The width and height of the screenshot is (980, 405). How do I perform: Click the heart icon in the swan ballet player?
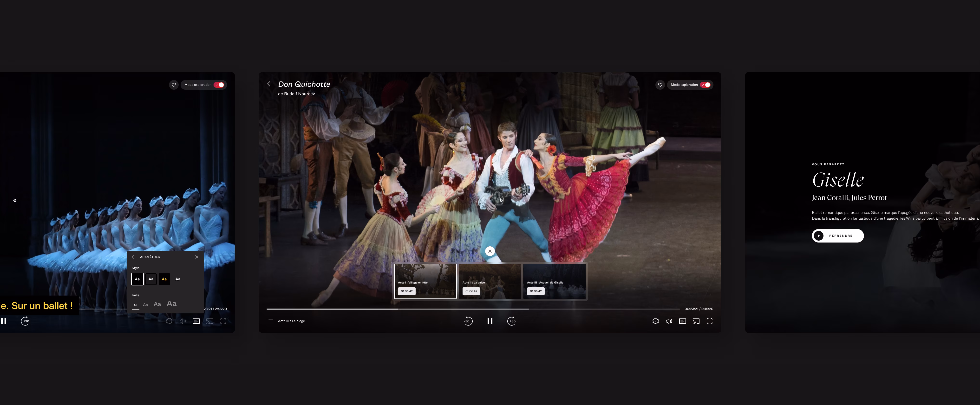coord(174,85)
